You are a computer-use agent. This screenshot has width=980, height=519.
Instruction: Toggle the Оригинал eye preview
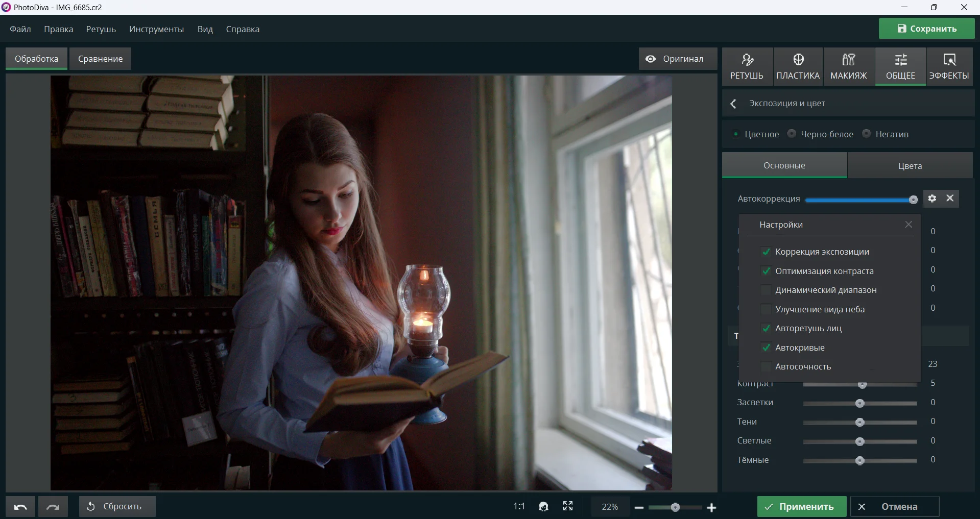click(678, 59)
